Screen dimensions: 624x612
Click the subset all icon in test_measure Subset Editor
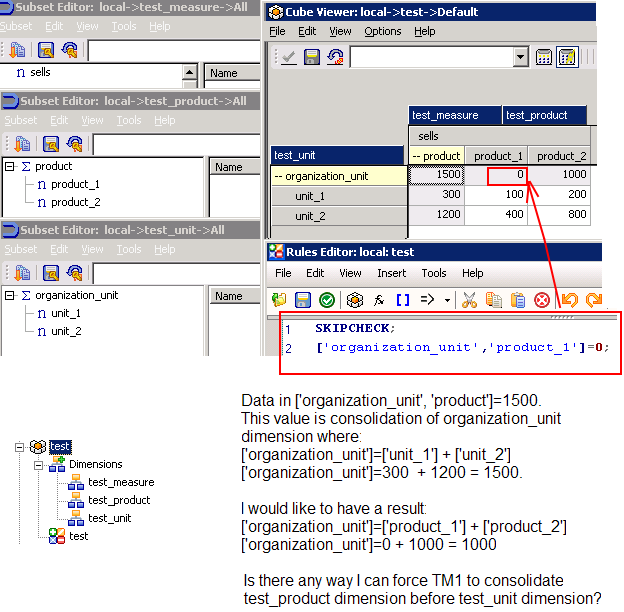(x=18, y=50)
